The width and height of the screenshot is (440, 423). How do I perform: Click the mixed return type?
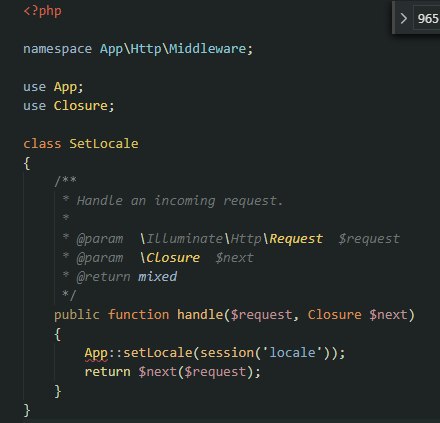pyautogui.click(x=157, y=277)
